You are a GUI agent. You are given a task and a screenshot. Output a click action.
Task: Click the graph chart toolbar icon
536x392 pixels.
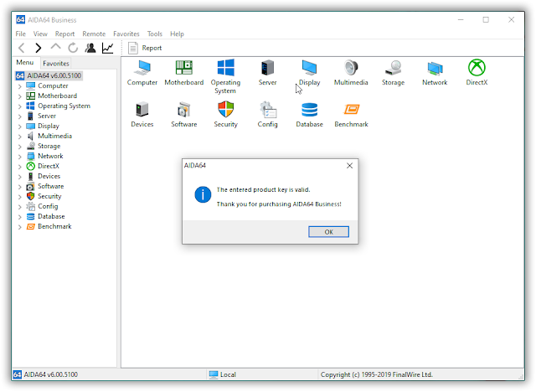click(108, 48)
